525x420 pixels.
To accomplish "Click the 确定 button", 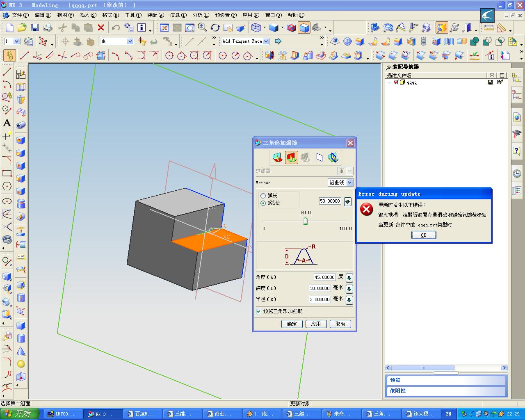I will (292, 324).
